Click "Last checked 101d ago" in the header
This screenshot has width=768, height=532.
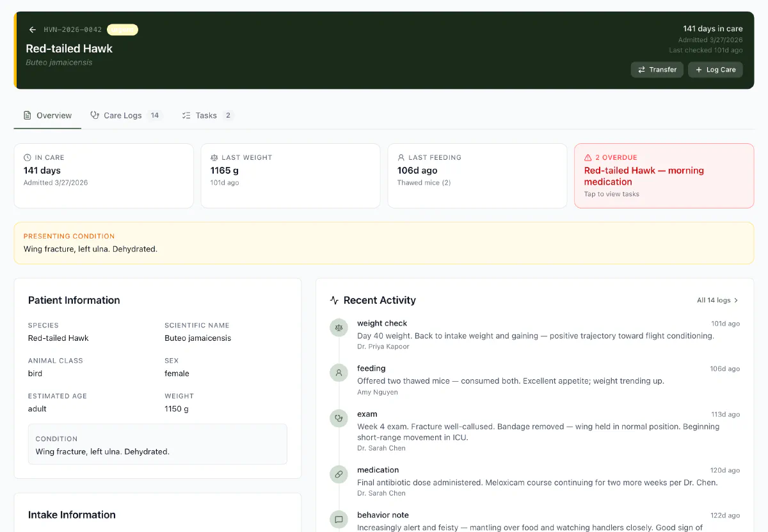(x=706, y=50)
